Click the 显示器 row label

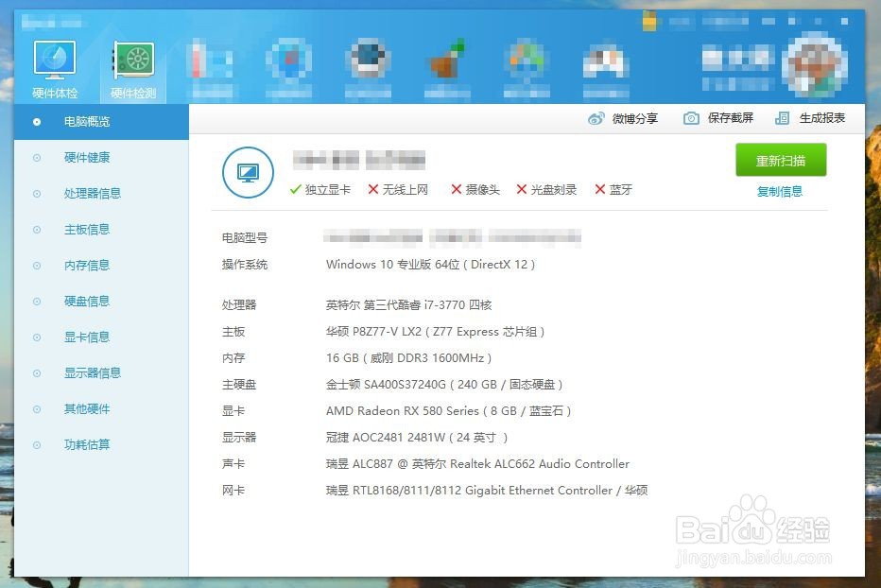coord(239,438)
